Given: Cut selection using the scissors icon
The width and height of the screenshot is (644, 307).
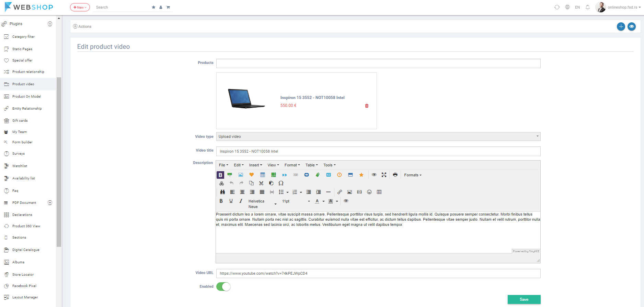Looking at the screenshot, I should point(261,183).
